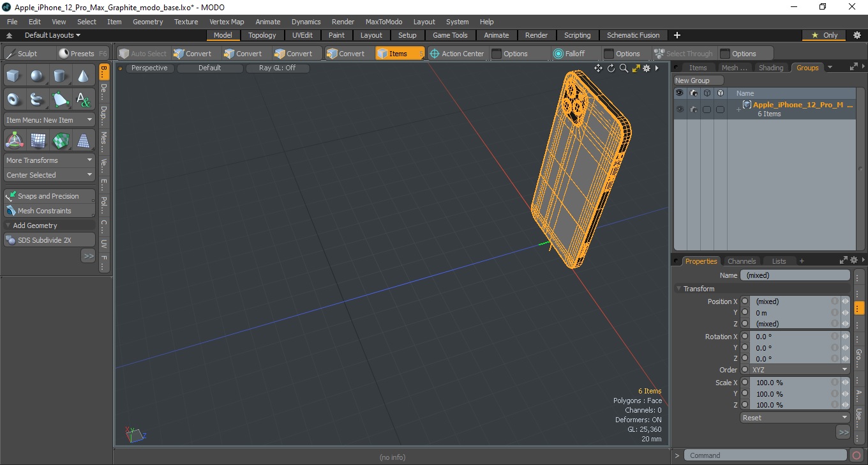Click the New Group button
The width and height of the screenshot is (868, 465).
click(x=699, y=80)
